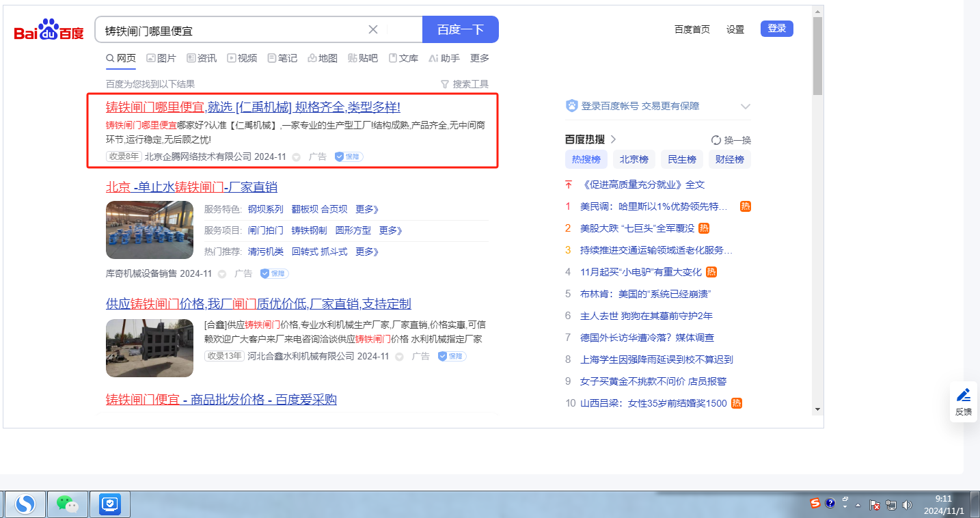Select the 民生榜 tab
Screen dimensions: 980x518
[682, 159]
